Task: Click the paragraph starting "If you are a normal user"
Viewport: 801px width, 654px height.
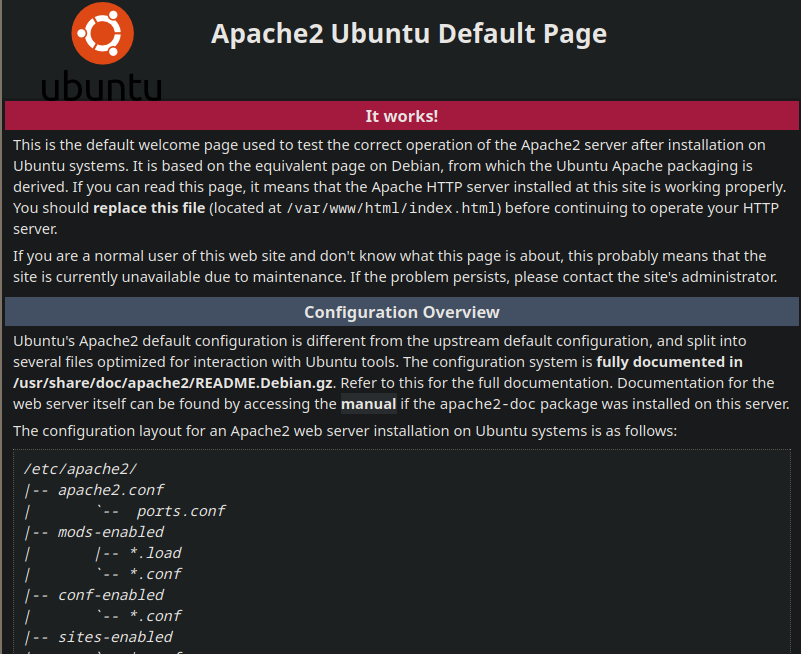Action: [395, 266]
